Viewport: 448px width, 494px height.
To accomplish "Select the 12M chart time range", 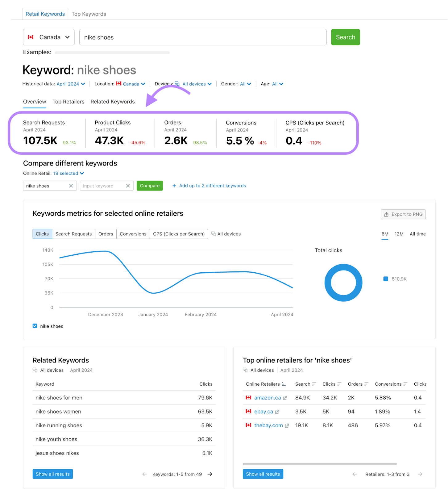I will (399, 234).
